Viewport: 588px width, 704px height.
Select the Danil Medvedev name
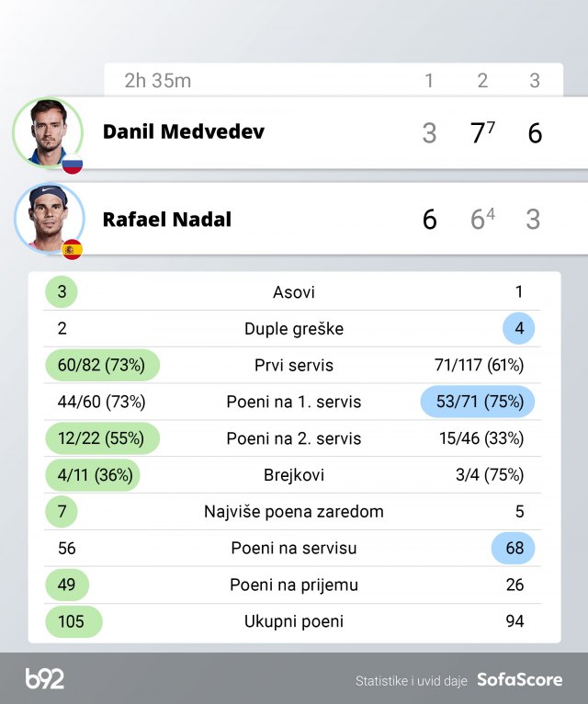[184, 131]
